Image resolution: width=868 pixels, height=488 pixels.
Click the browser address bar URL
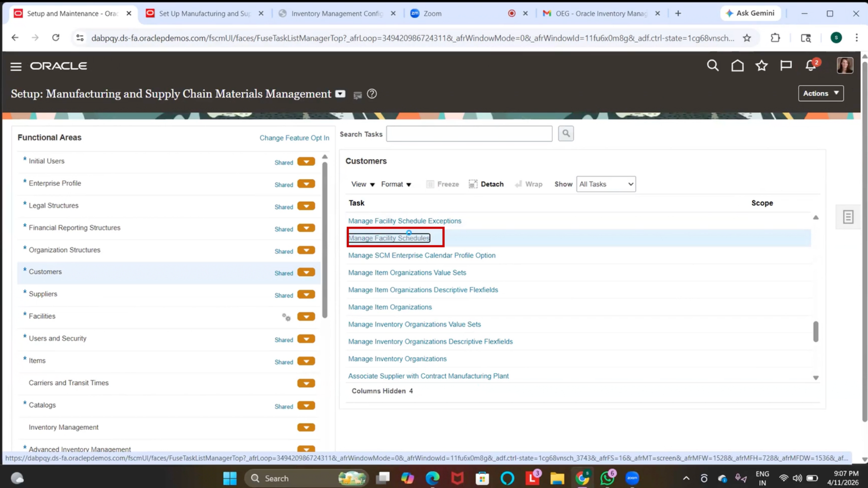pos(412,38)
